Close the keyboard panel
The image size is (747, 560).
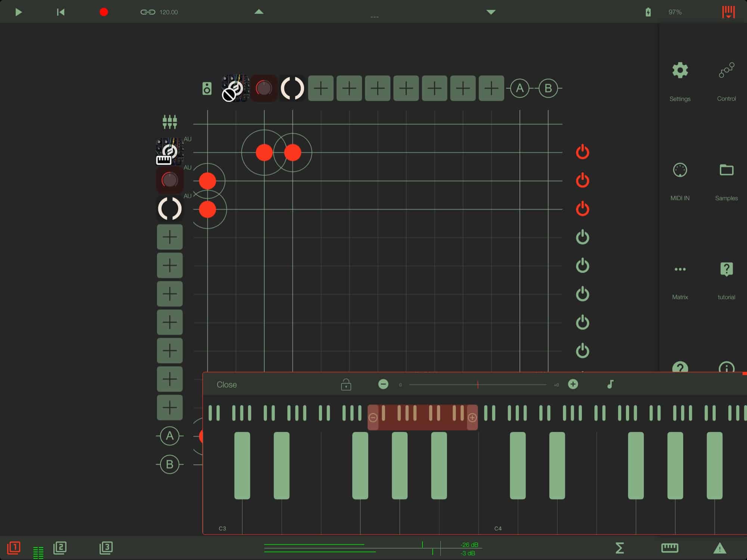(227, 384)
